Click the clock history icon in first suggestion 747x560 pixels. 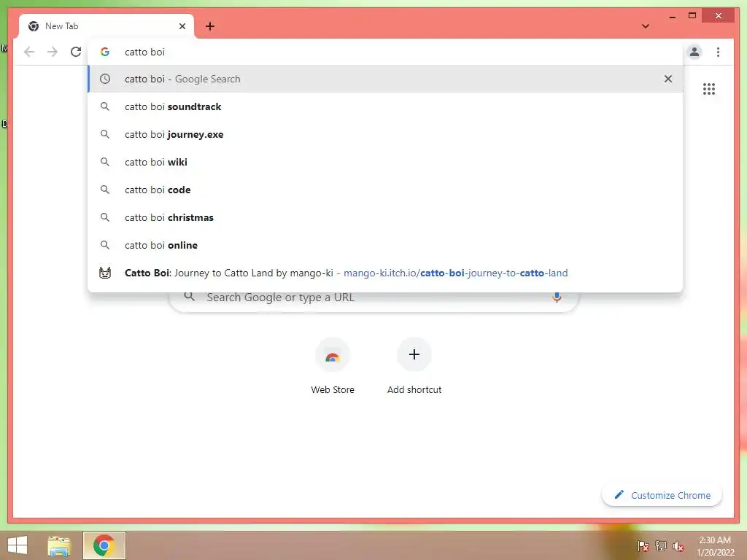pyautogui.click(x=105, y=79)
